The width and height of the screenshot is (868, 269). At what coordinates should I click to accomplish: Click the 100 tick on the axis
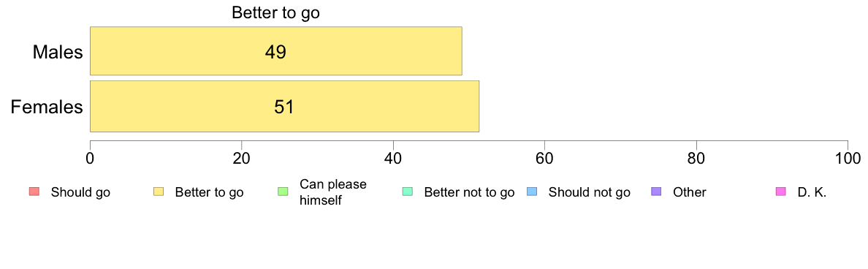pos(848,158)
